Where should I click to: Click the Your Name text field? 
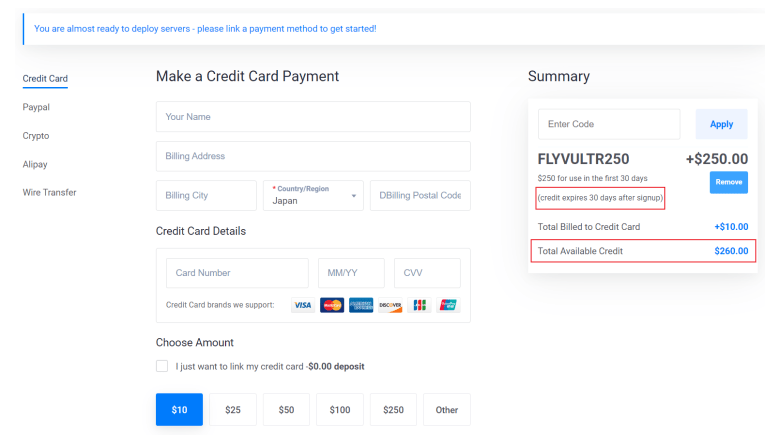tap(313, 117)
